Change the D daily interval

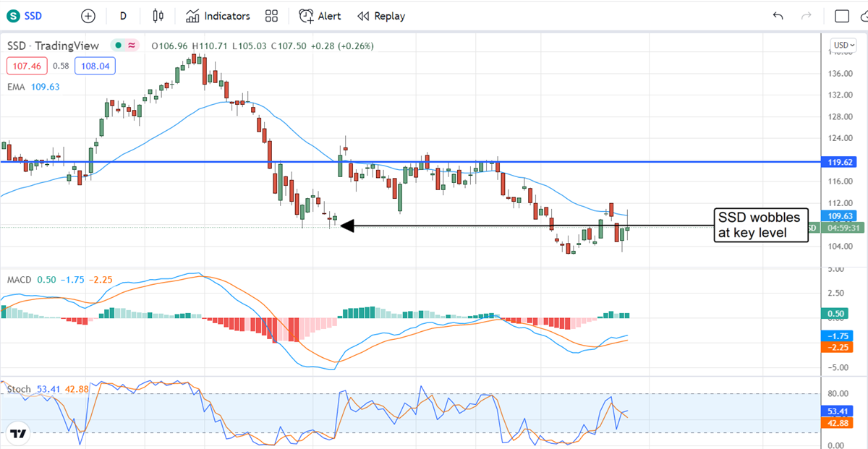pyautogui.click(x=123, y=16)
